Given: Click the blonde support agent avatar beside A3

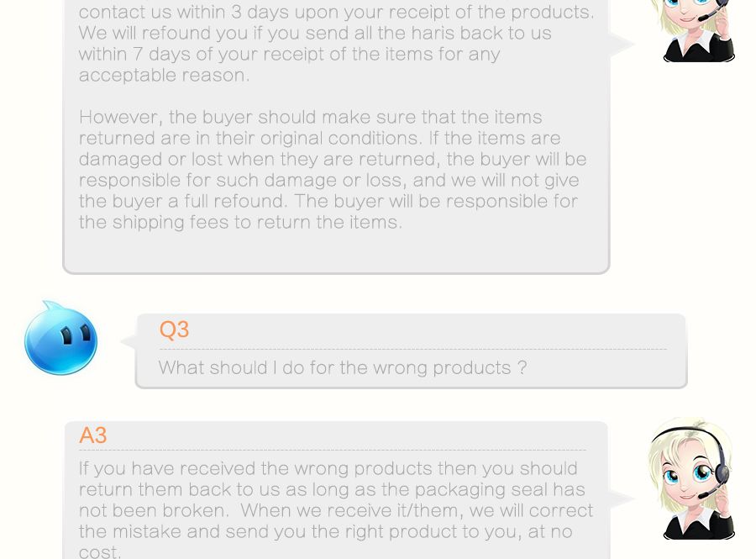Looking at the screenshot, I should coord(690,477).
